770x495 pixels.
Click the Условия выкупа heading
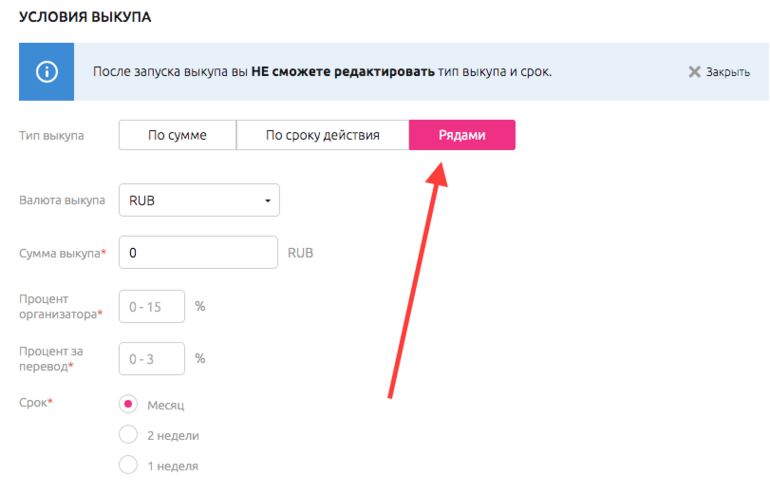pos(84,17)
